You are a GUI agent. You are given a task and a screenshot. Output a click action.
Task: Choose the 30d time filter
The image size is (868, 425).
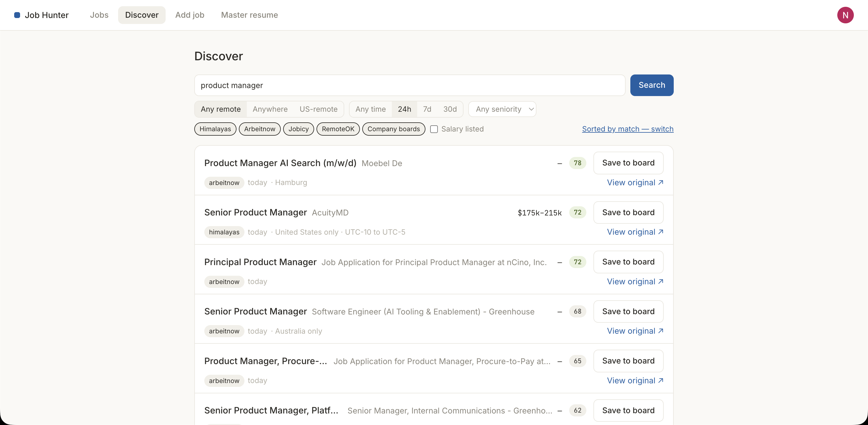coord(450,109)
